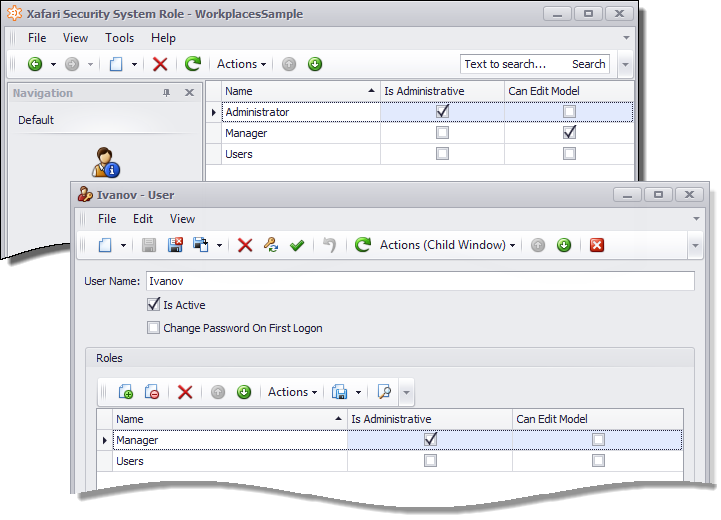Click green Back arrow in Role window toolbar
The image size is (721, 520).
35,64
